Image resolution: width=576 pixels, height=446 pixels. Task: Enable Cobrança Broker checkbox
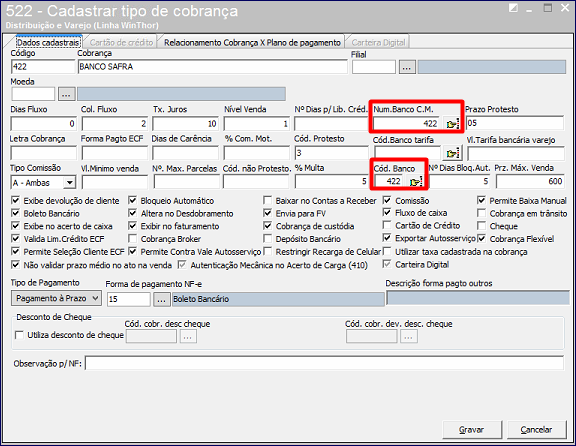coord(133,239)
